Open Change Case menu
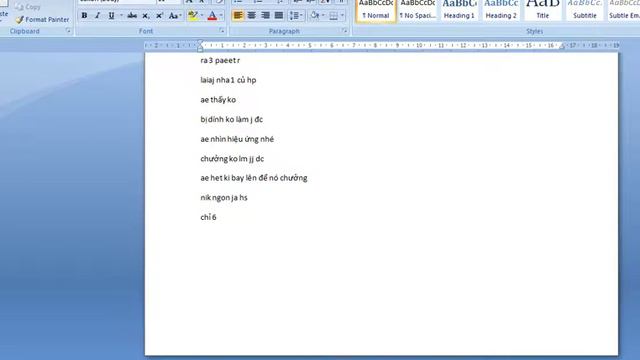Screen dimensions: 640x360 [175, 16]
